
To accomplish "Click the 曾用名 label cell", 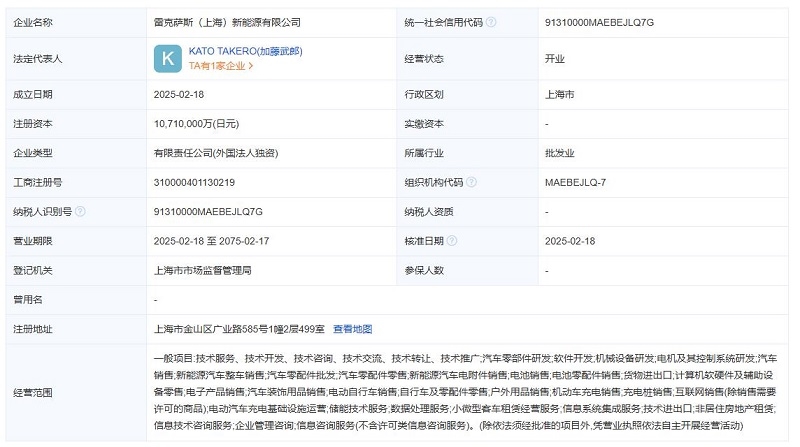I will tap(76, 300).
